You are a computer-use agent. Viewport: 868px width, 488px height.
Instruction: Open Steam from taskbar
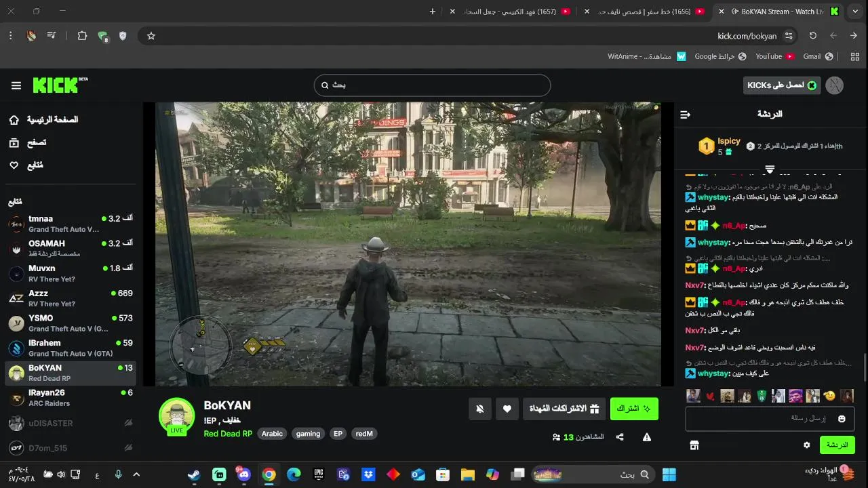click(194, 474)
